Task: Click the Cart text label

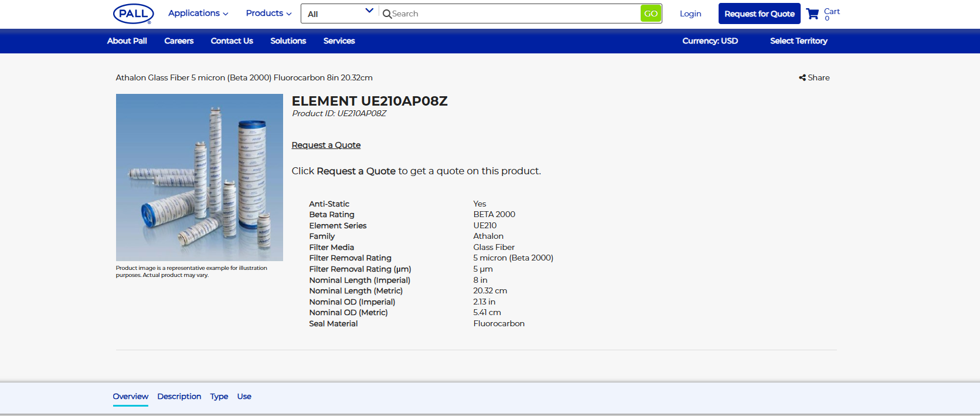Action: [x=832, y=11]
